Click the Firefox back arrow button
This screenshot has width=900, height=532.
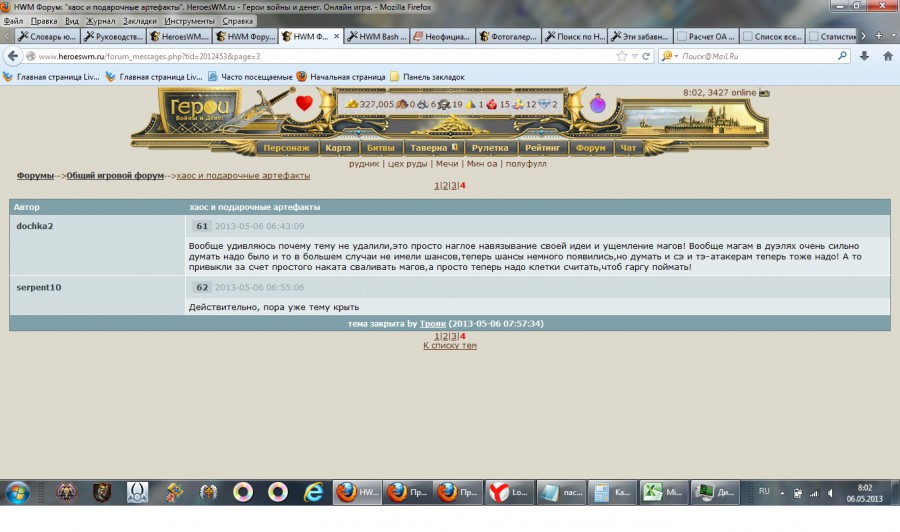click(13, 56)
